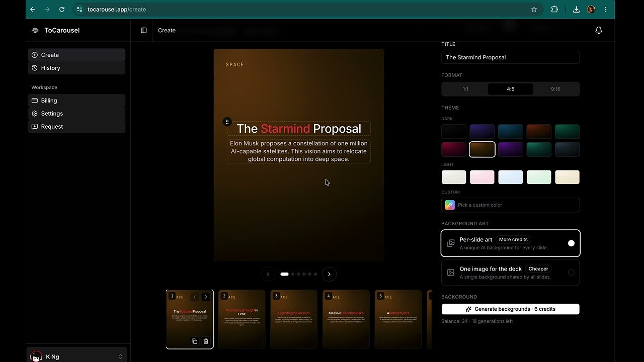
Task: Open Chrome three-dot menu
Action: [606, 9]
